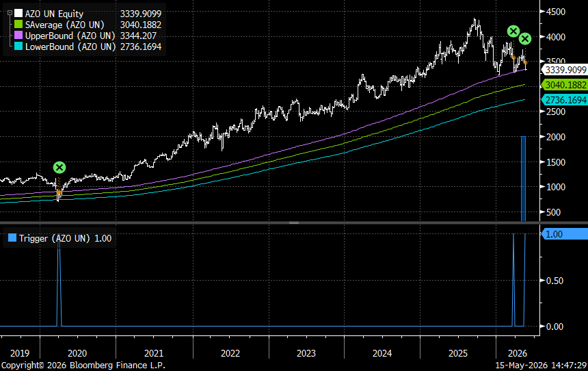Image resolution: width=588 pixels, height=371 pixels.
Task: Click the 2023 label on time axis
Action: coord(306,353)
